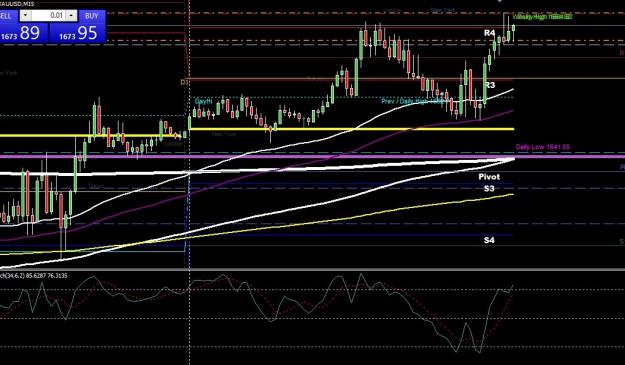Click the XAUUSD,M15 chart title
625x365 pixels.
click(17, 4)
